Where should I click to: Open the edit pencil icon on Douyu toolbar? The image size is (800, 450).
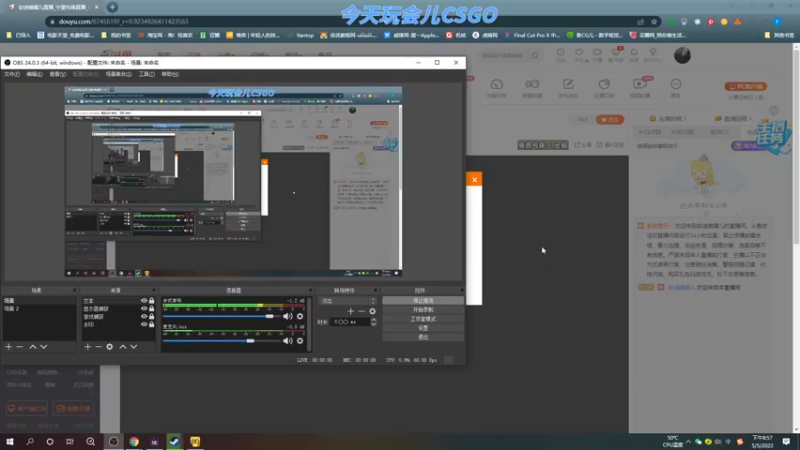click(568, 84)
